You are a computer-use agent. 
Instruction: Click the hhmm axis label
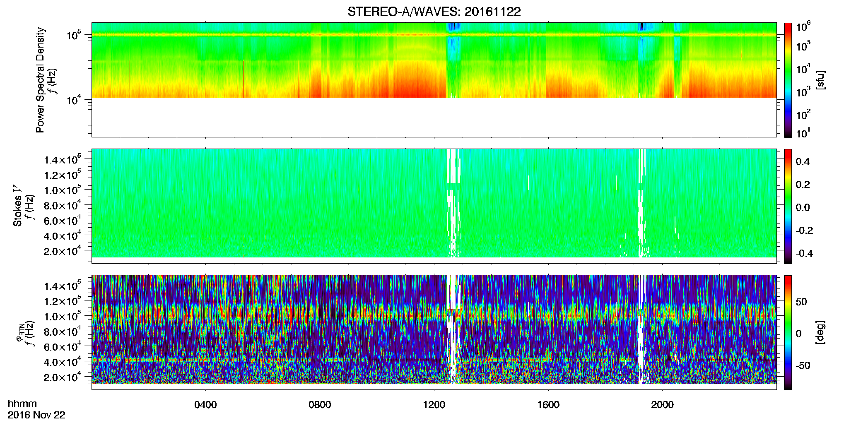click(22, 404)
